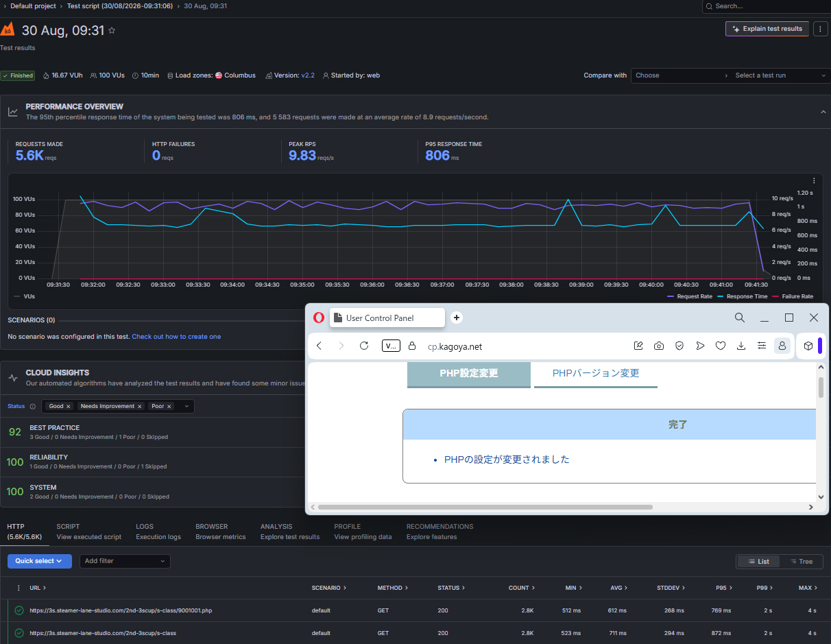
Task: Open the SCRIPT tab
Action: pos(89,532)
